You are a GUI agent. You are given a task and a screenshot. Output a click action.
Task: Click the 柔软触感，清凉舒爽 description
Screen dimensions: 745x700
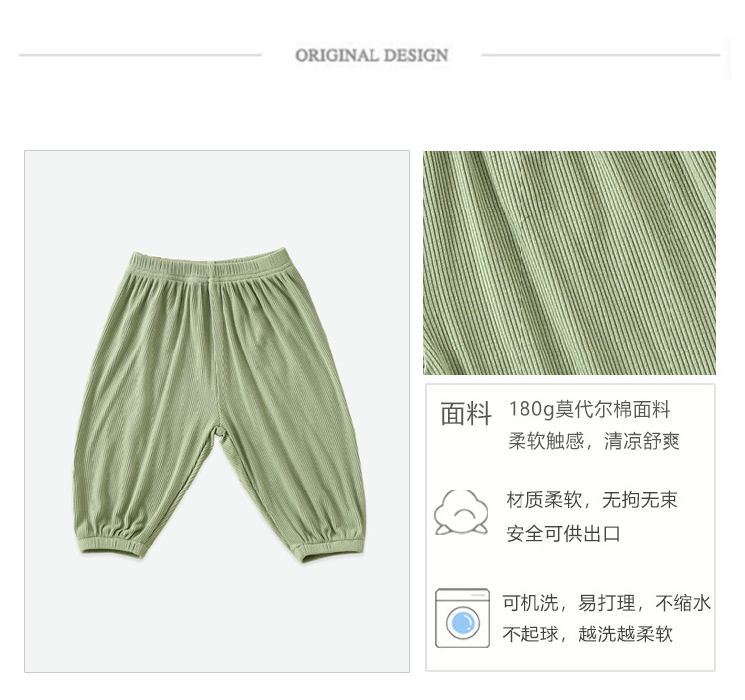point(594,441)
